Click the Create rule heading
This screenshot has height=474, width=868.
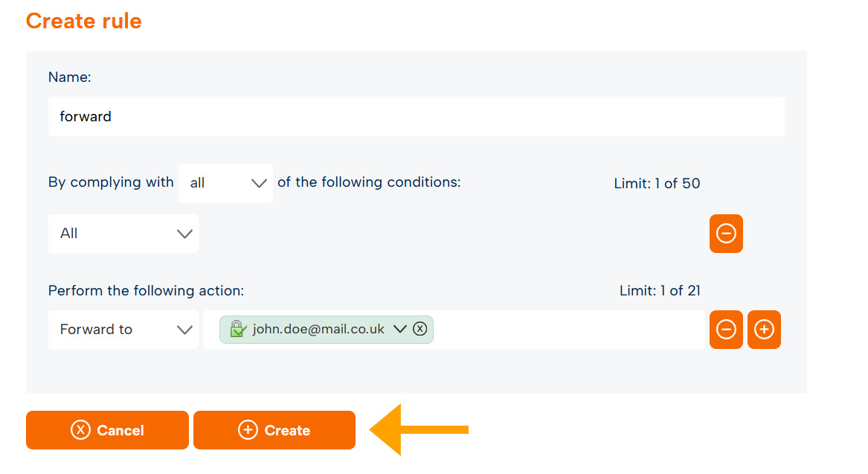tap(83, 21)
